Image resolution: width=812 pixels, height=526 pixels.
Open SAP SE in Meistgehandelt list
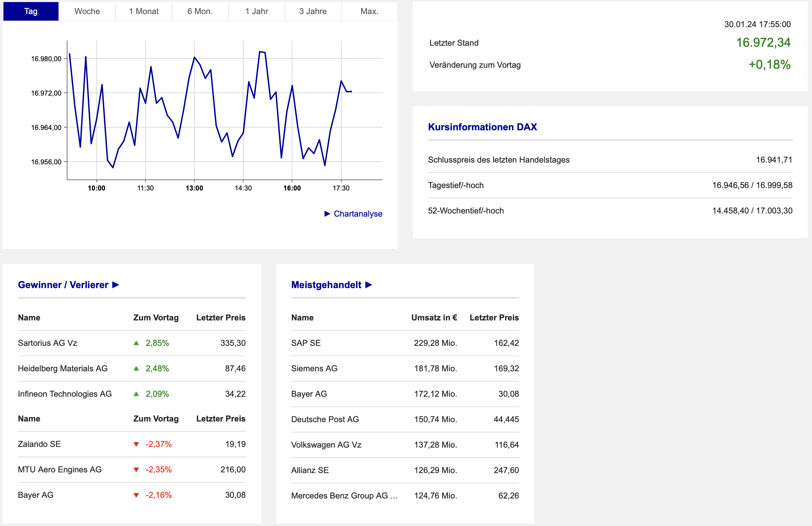(306, 343)
